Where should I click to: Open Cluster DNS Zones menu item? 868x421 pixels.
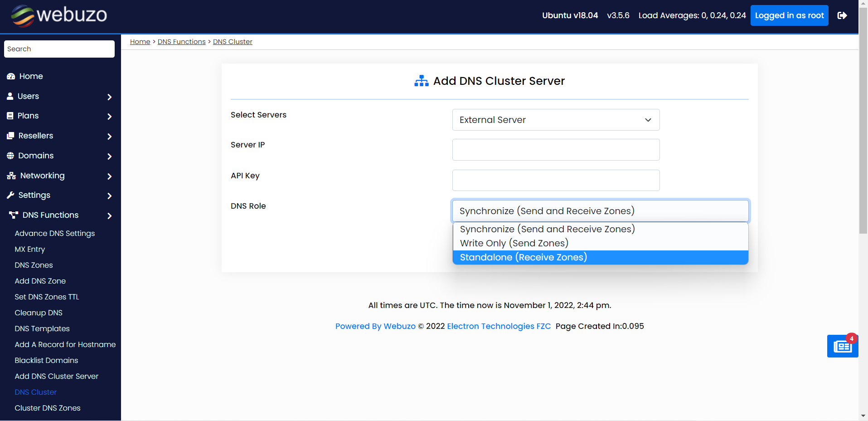pyautogui.click(x=48, y=408)
